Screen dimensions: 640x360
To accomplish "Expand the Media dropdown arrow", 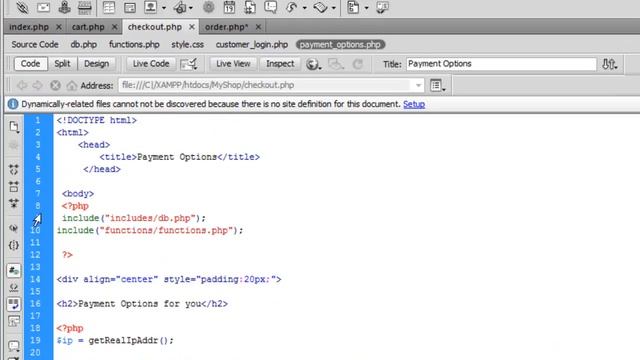I will pyautogui.click(x=191, y=8).
